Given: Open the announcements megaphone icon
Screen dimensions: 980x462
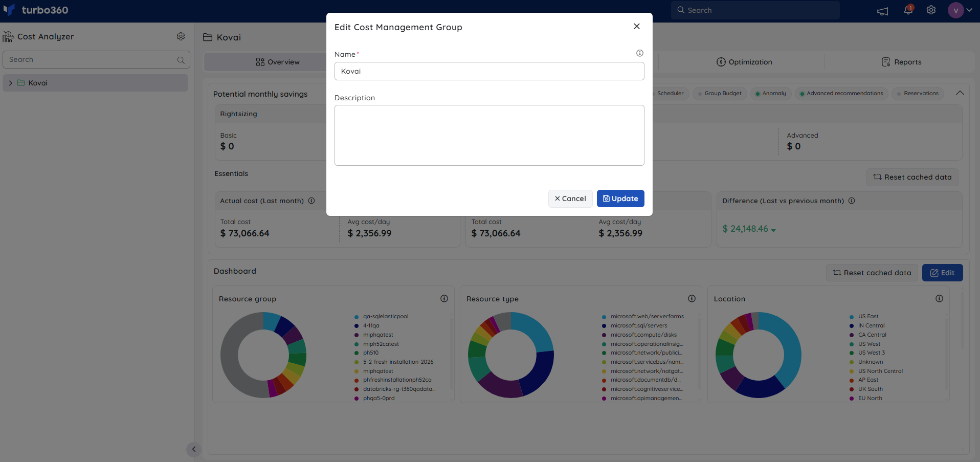Looking at the screenshot, I should [x=883, y=11].
